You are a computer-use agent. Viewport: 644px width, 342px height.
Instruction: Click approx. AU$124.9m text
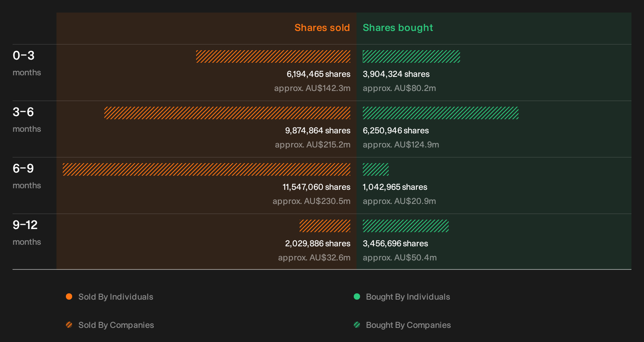[401, 145]
